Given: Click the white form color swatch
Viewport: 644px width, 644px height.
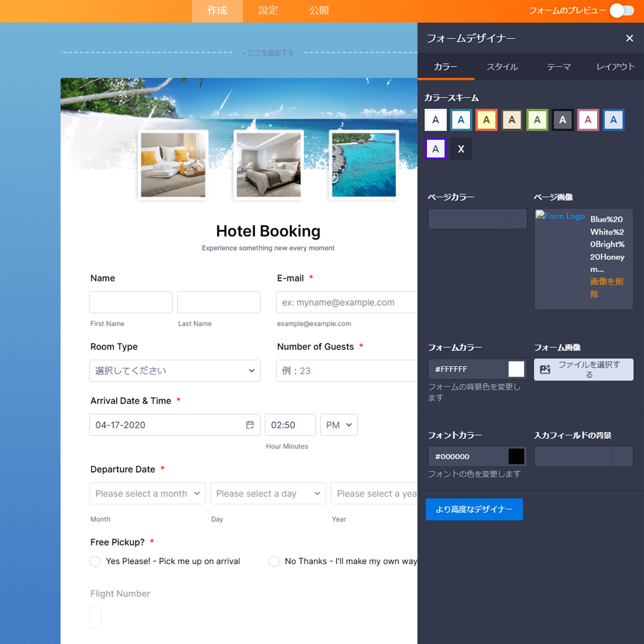Looking at the screenshot, I should pos(516,369).
